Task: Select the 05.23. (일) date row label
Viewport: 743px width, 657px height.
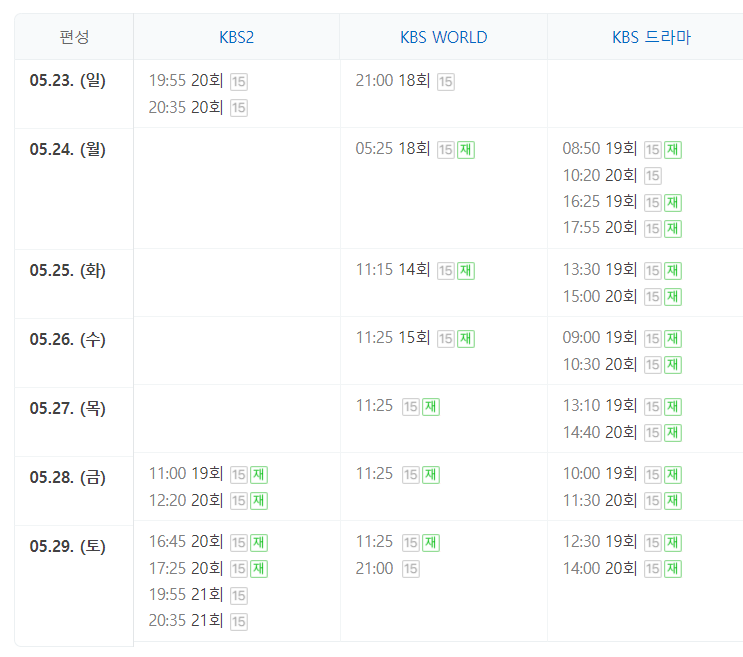Action: click(68, 80)
